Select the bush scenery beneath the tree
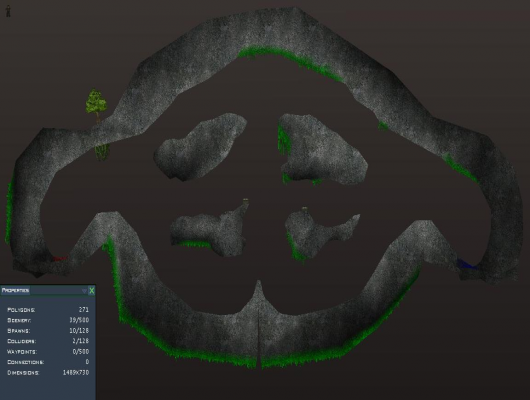530x400 pixels. (102, 151)
